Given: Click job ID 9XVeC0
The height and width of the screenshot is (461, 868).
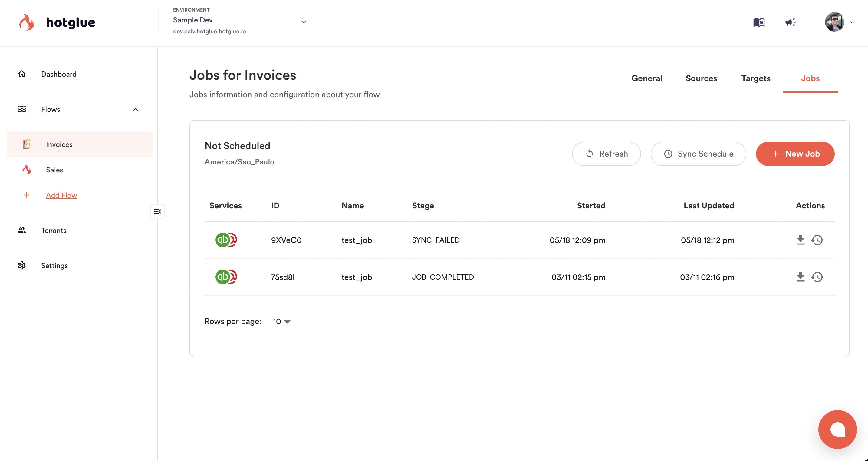Looking at the screenshot, I should pos(286,240).
